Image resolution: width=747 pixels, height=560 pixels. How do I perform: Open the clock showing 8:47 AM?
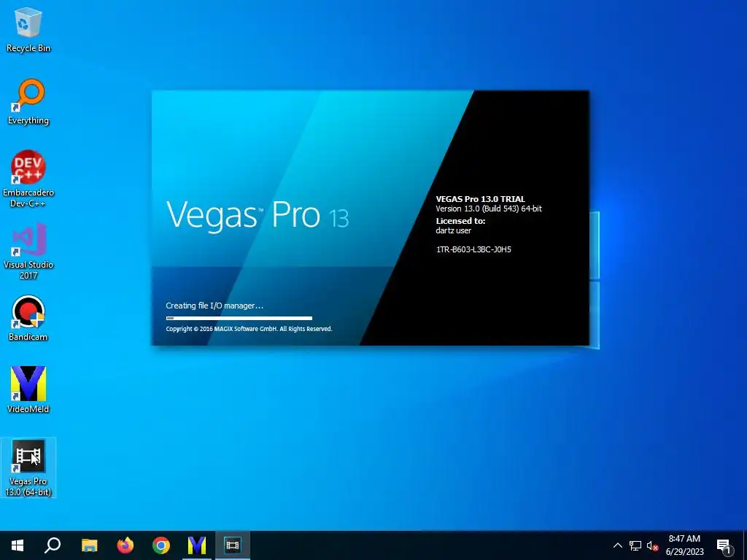coord(684,545)
